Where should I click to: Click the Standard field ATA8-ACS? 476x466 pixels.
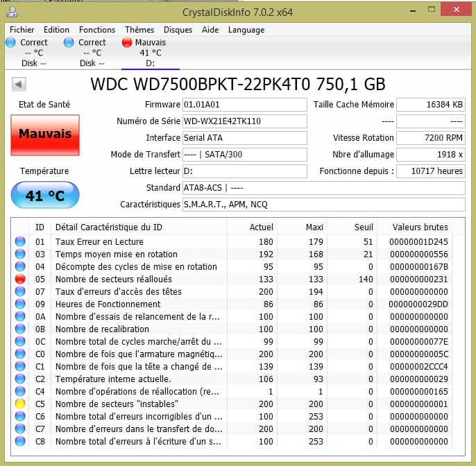323,188
